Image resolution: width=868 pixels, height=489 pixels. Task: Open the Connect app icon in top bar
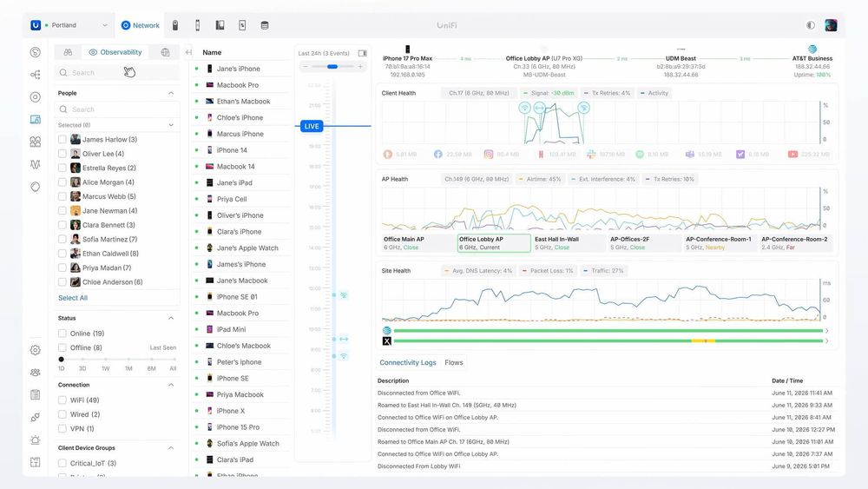point(242,25)
